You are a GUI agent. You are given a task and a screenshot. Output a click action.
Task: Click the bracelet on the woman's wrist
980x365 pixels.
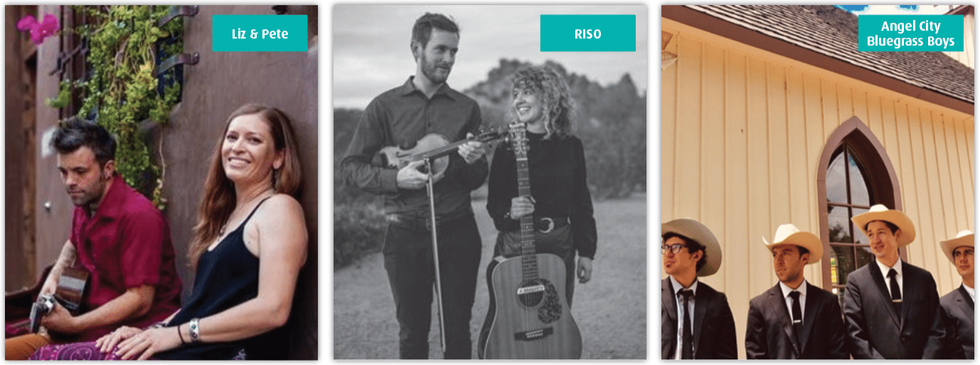(x=193, y=329)
